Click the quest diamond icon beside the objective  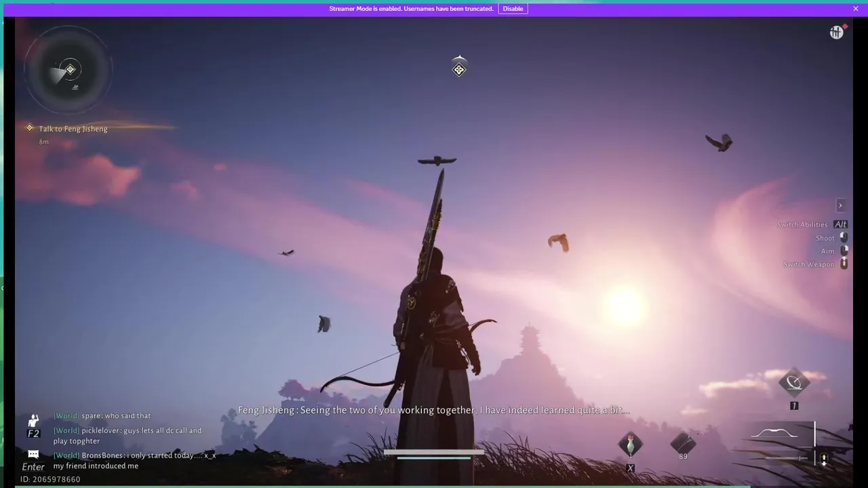click(x=29, y=128)
